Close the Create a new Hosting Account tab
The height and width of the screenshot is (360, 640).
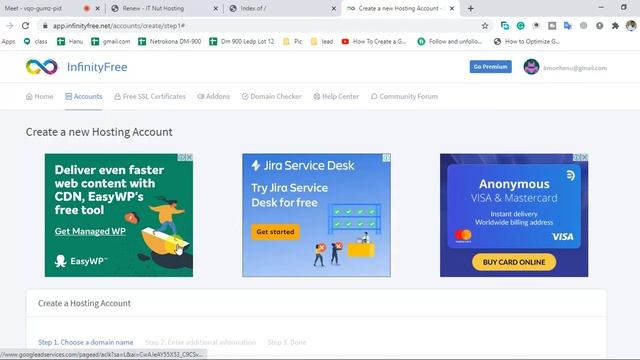(452, 8)
